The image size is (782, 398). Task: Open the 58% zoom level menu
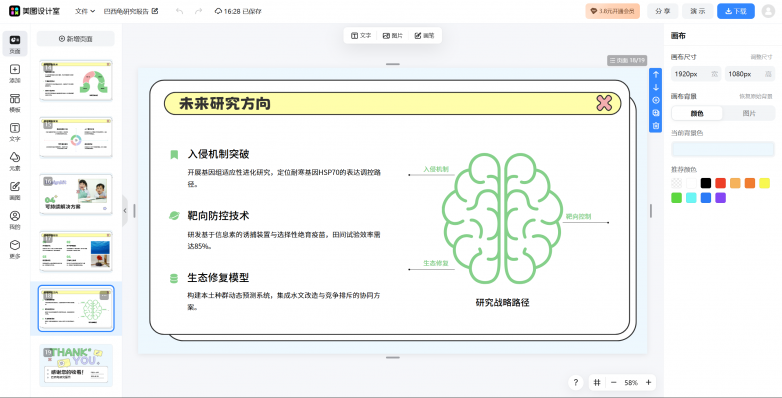pos(631,383)
